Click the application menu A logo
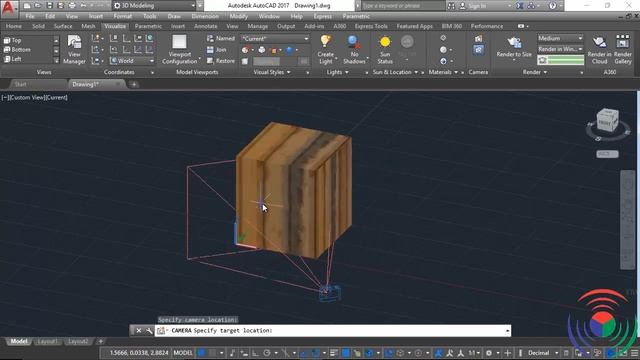 8,7
